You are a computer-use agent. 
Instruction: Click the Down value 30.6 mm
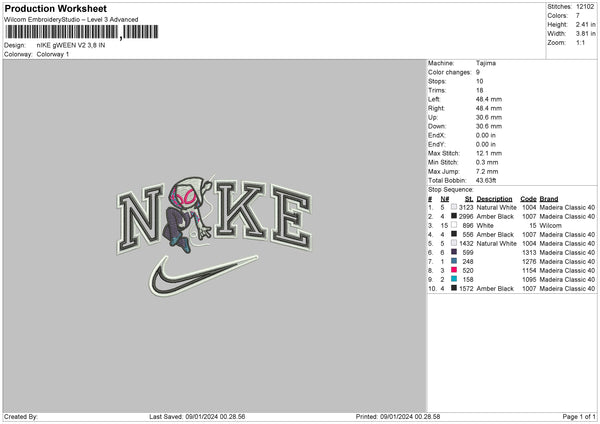point(489,126)
